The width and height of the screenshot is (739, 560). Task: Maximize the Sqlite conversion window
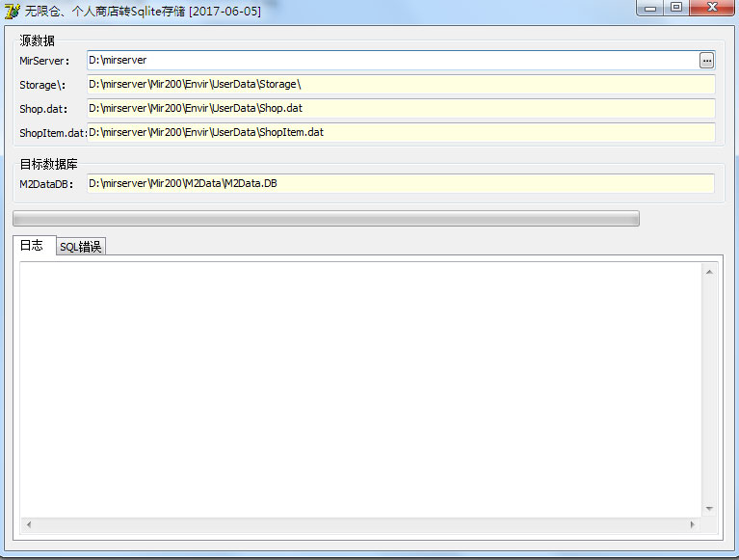point(676,8)
